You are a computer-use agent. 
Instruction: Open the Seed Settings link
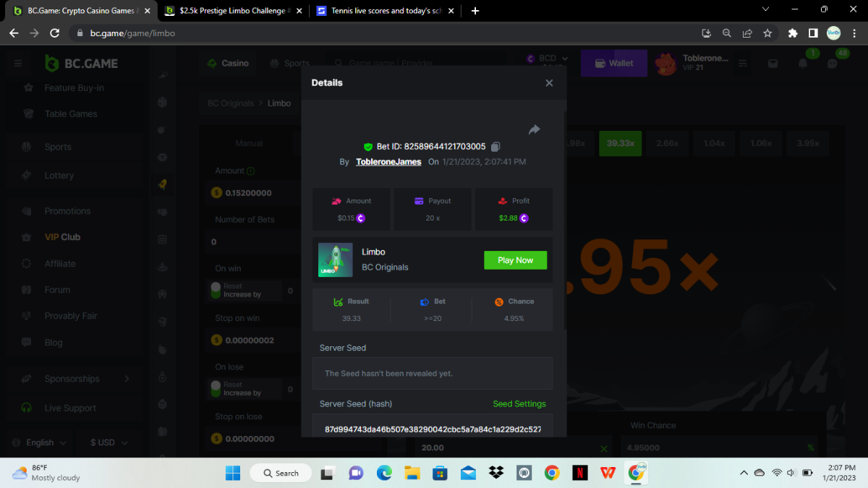coord(519,404)
